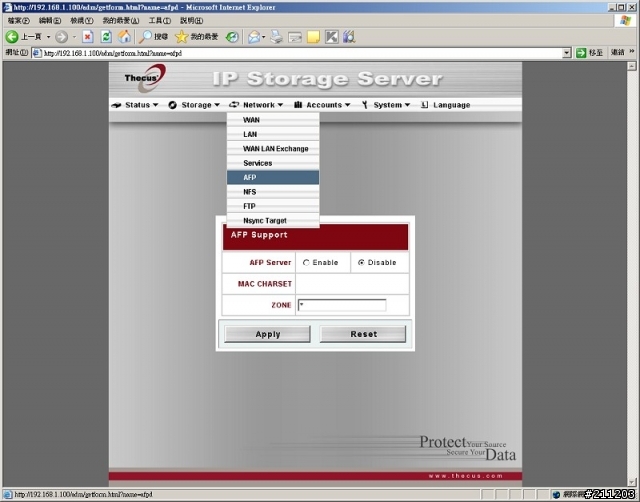Open the Storage menu

pos(194,105)
